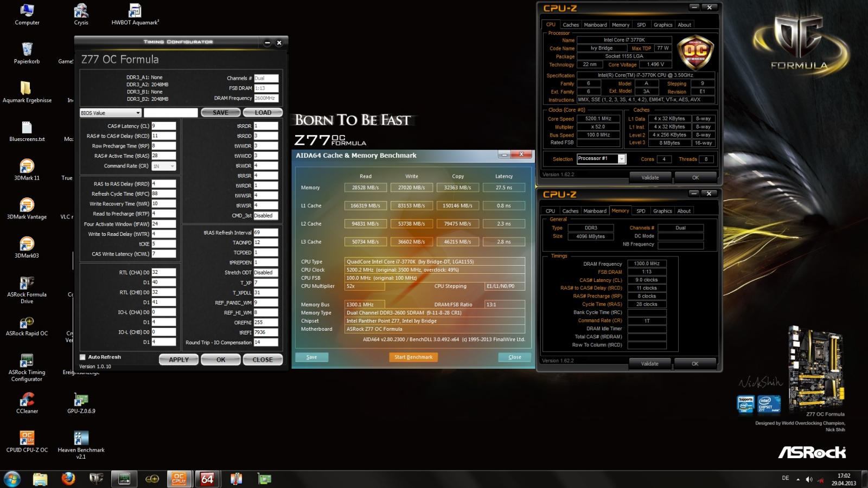Open Memory tab in upper CPU-Z window

pos(621,25)
